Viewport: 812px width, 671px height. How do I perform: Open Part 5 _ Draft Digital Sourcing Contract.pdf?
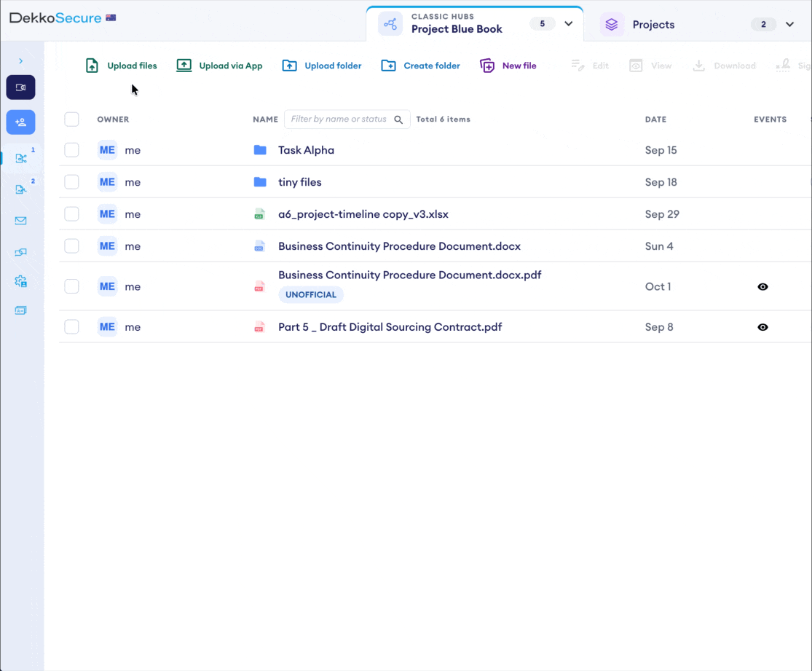[390, 327]
